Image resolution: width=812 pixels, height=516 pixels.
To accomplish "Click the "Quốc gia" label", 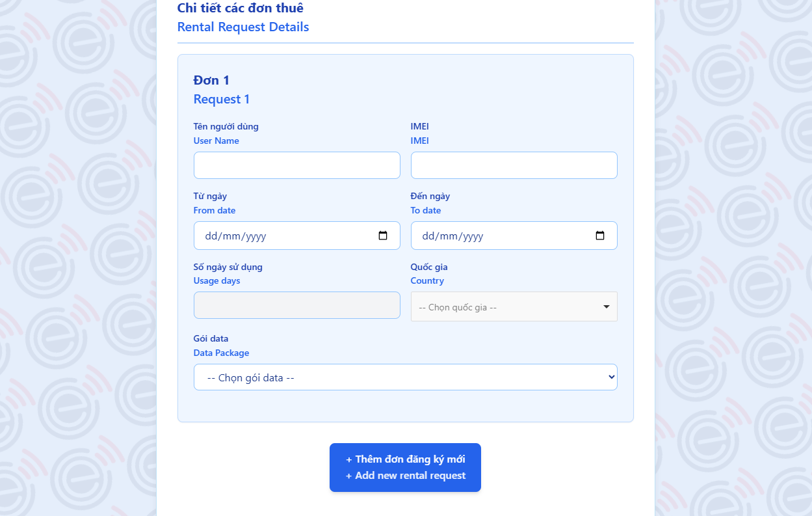I will (x=428, y=267).
